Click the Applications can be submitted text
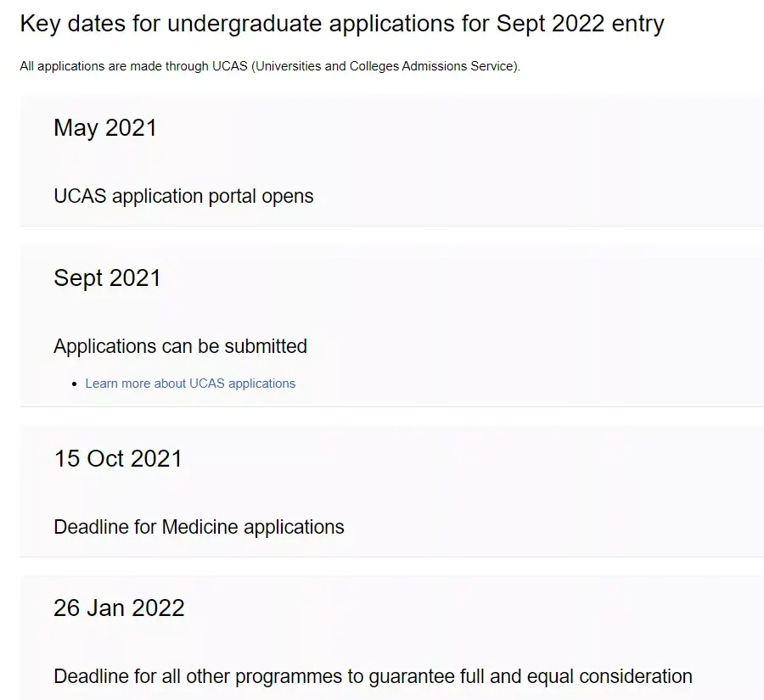The height and width of the screenshot is (700, 764). [180, 346]
